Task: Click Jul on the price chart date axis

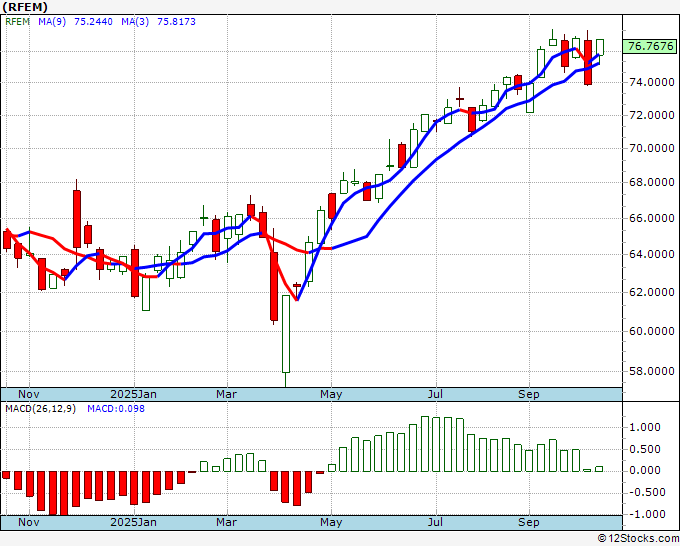Action: pyautogui.click(x=435, y=394)
